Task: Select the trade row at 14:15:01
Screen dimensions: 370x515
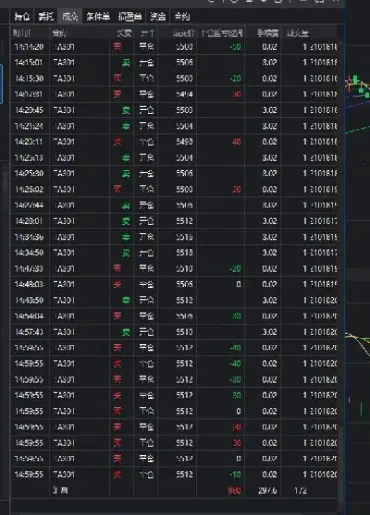Action: 175,62
